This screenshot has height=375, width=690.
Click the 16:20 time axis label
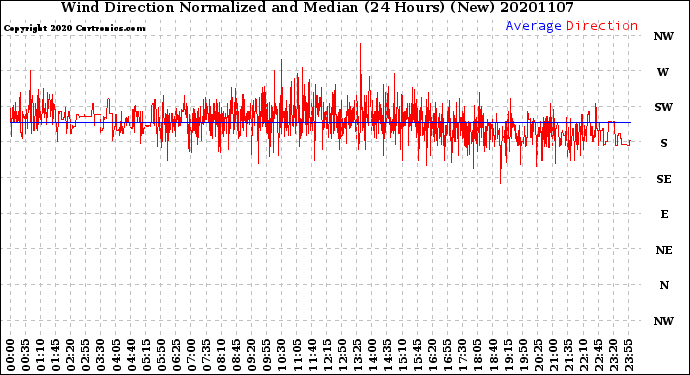pyautogui.click(x=433, y=355)
